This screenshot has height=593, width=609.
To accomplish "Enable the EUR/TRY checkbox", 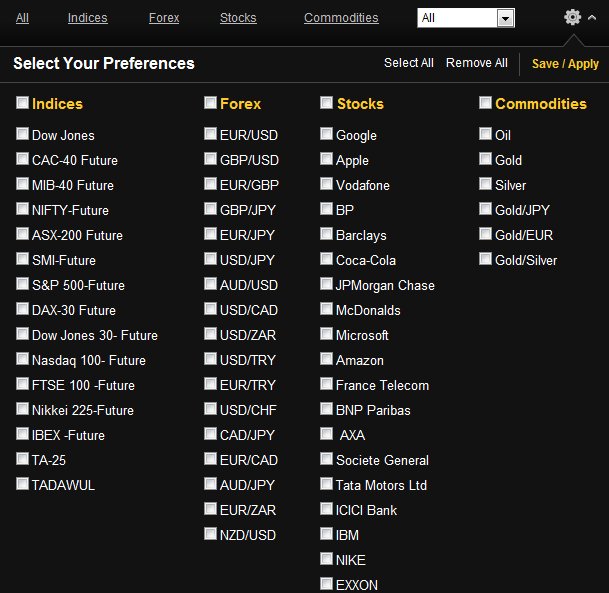I will pyautogui.click(x=211, y=384).
